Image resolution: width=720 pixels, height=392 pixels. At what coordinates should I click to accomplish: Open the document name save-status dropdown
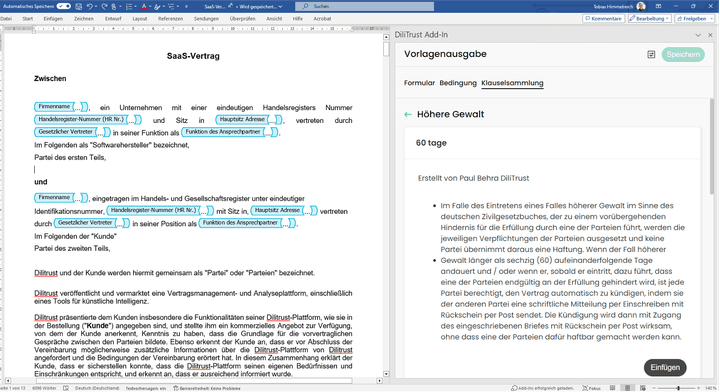(x=281, y=6)
